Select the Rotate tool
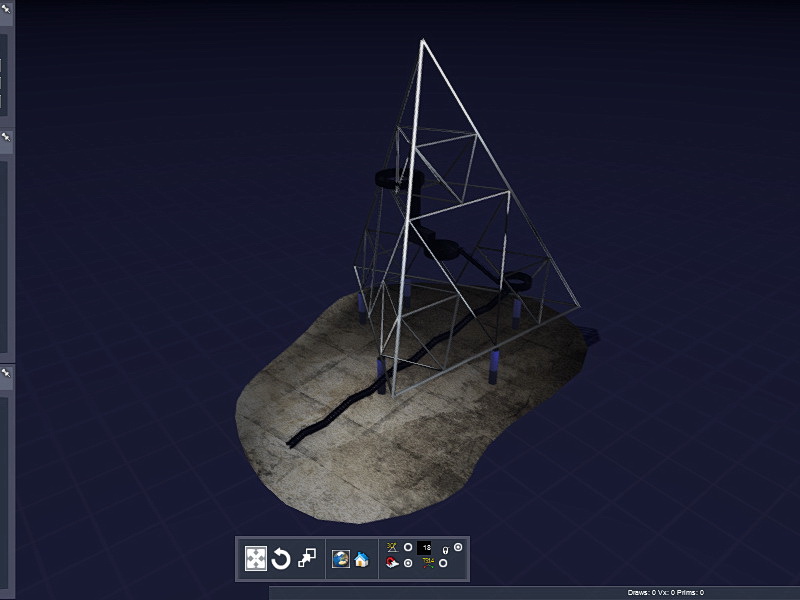Viewport: 800px width, 600px height. tap(281, 559)
